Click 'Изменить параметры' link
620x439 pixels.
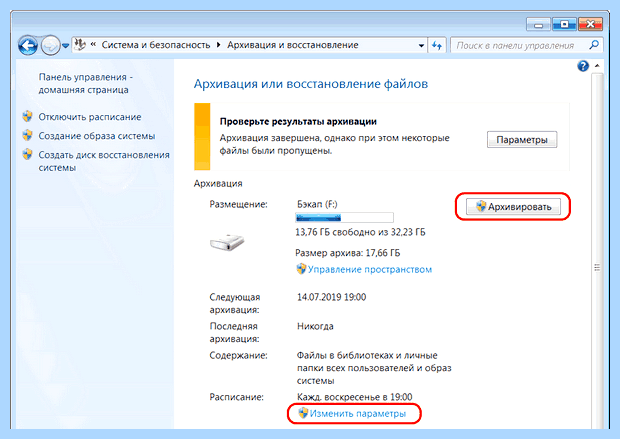(x=358, y=414)
